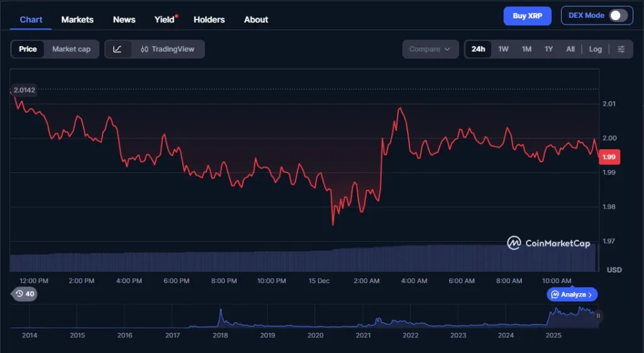This screenshot has width=644, height=353.
Task: Click the range handle at timeline's right end
Action: (598, 316)
